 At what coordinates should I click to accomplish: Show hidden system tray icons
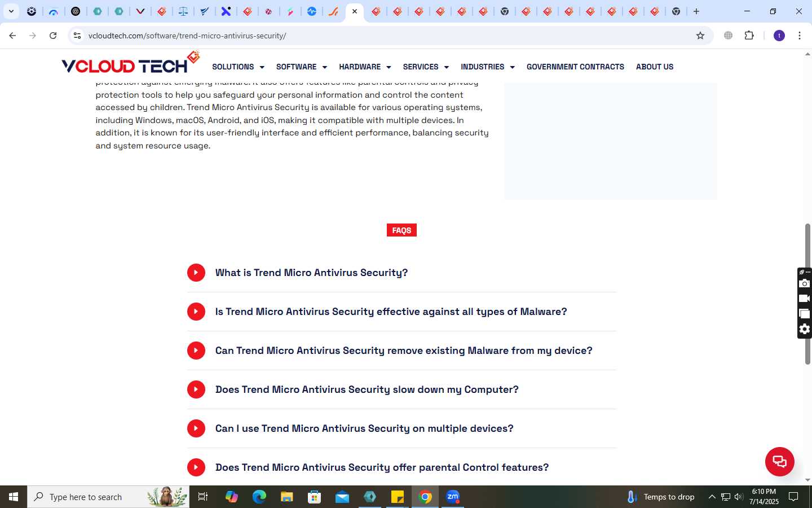[x=712, y=497]
